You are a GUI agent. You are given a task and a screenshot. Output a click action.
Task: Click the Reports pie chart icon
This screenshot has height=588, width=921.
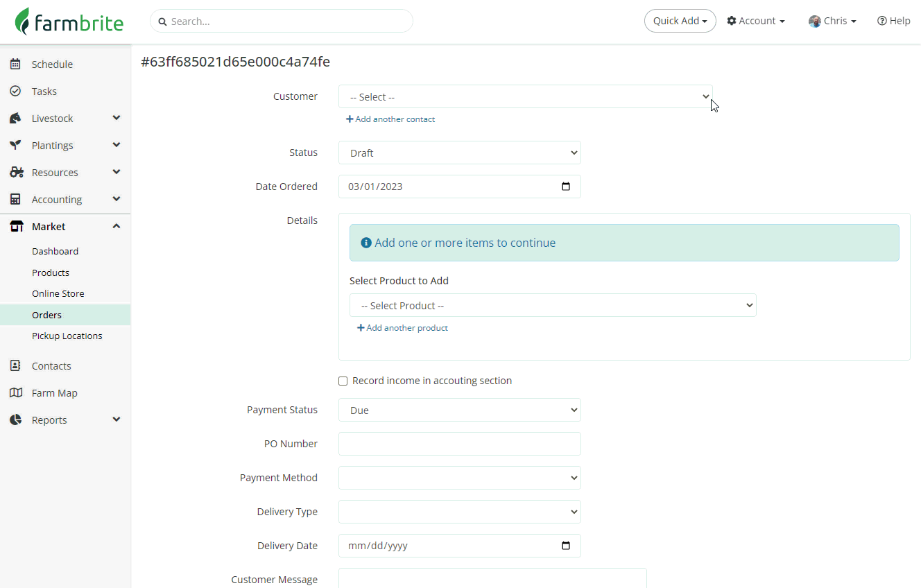pos(15,420)
